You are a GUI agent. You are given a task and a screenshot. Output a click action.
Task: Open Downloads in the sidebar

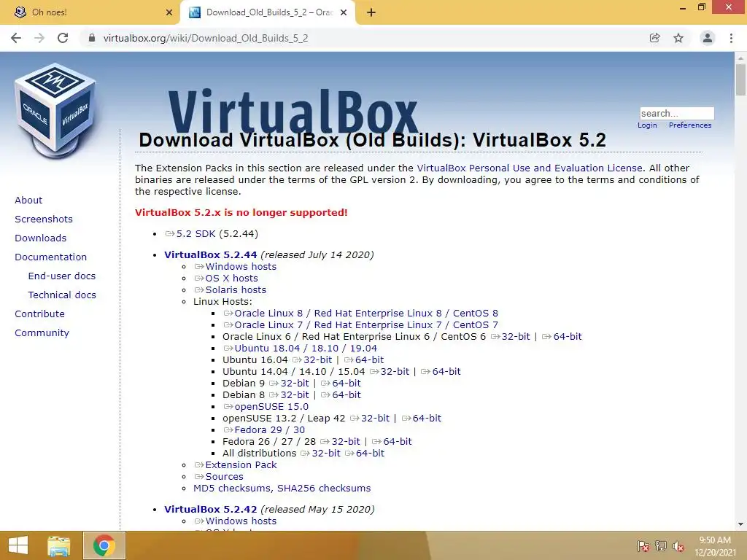pos(41,238)
